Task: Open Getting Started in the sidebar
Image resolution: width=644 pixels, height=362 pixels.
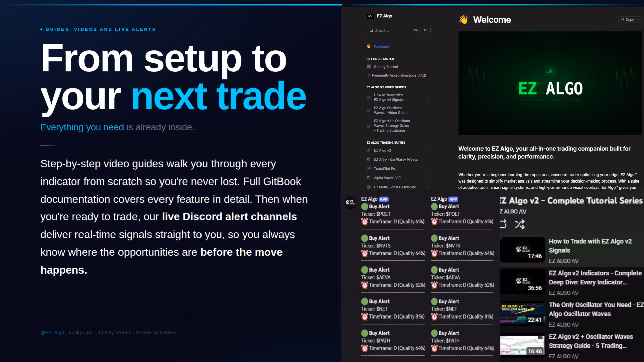Action: [386, 67]
